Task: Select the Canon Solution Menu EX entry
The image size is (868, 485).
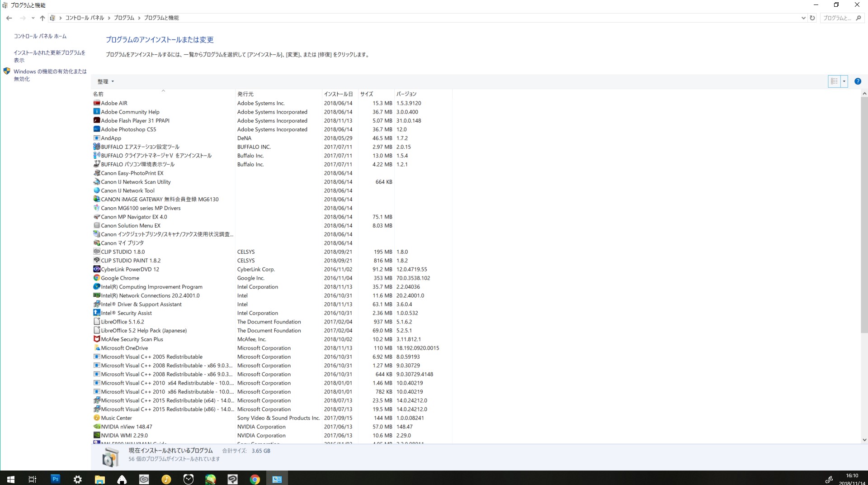Action: [272, 226]
